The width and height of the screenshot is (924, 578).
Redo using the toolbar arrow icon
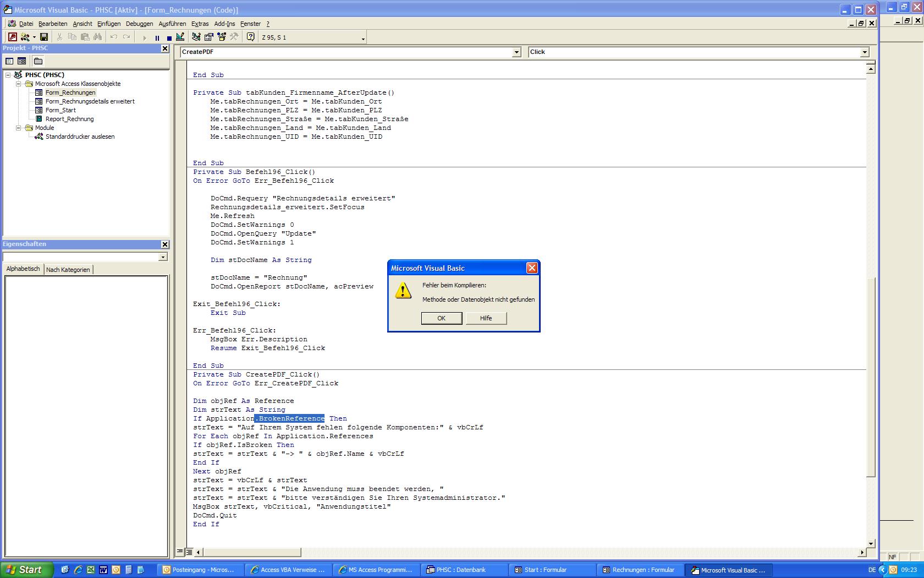click(x=126, y=37)
